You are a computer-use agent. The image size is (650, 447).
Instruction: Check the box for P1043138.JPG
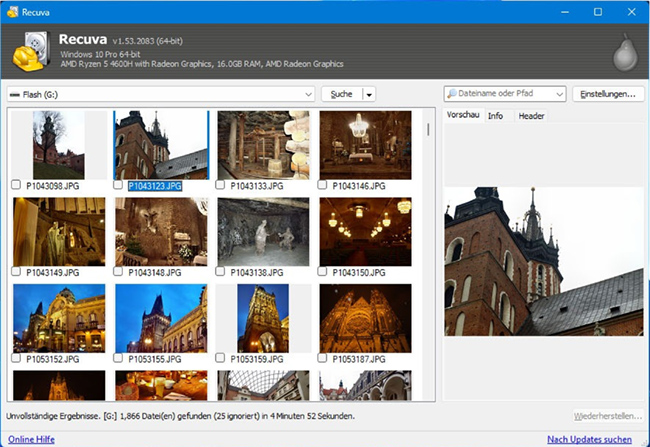coord(220,271)
